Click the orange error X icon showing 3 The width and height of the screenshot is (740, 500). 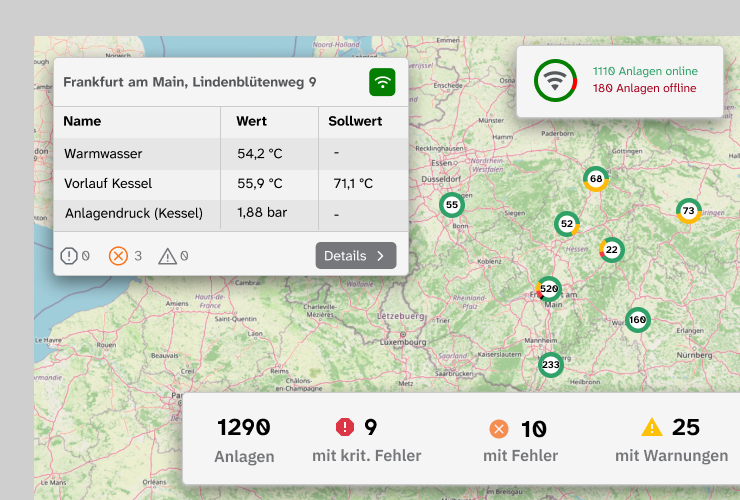click(x=118, y=256)
